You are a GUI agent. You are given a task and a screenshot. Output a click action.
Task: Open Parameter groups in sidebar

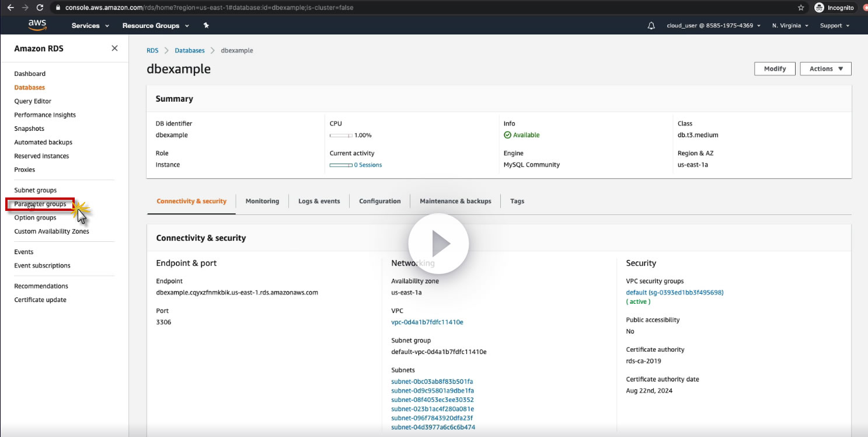[40, 204]
